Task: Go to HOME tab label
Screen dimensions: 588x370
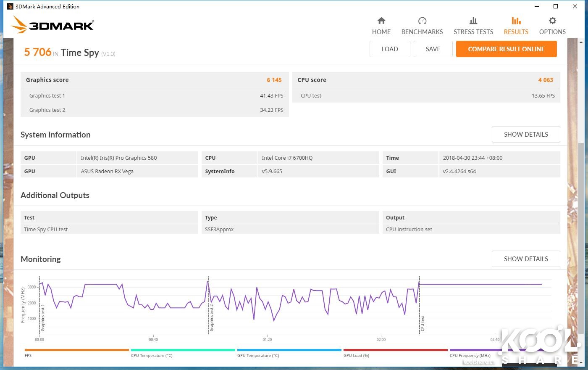Action: coord(381,32)
